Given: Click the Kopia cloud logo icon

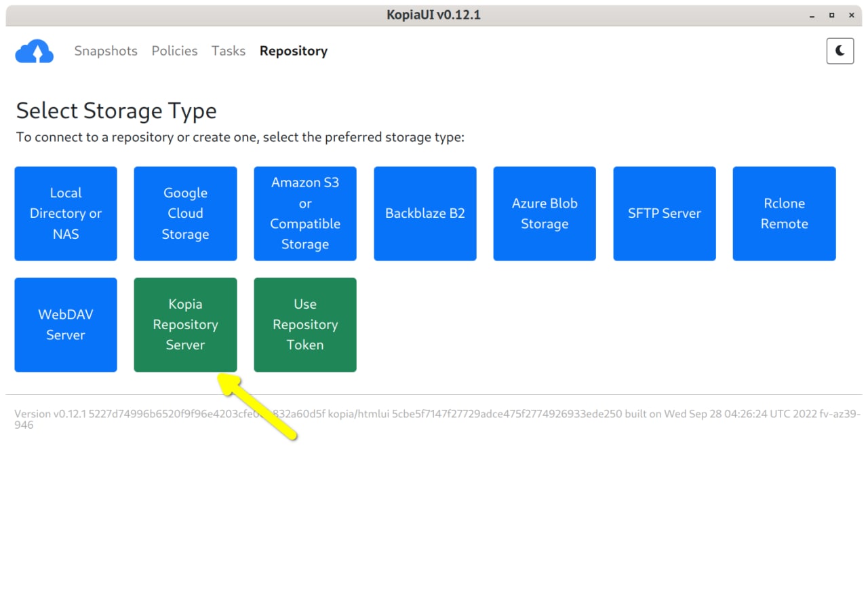Looking at the screenshot, I should pyautogui.click(x=34, y=52).
